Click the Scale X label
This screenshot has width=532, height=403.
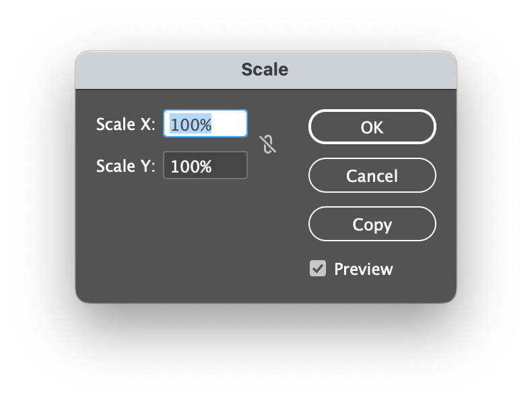point(125,125)
